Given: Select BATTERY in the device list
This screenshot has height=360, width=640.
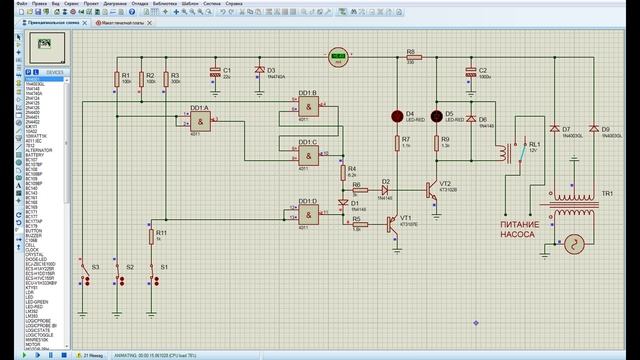Looking at the screenshot, I should 35,155.
